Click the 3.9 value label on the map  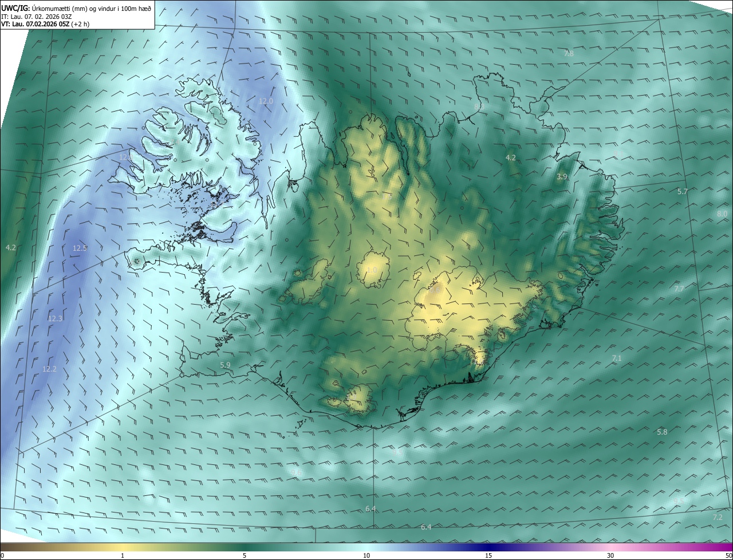pos(562,177)
